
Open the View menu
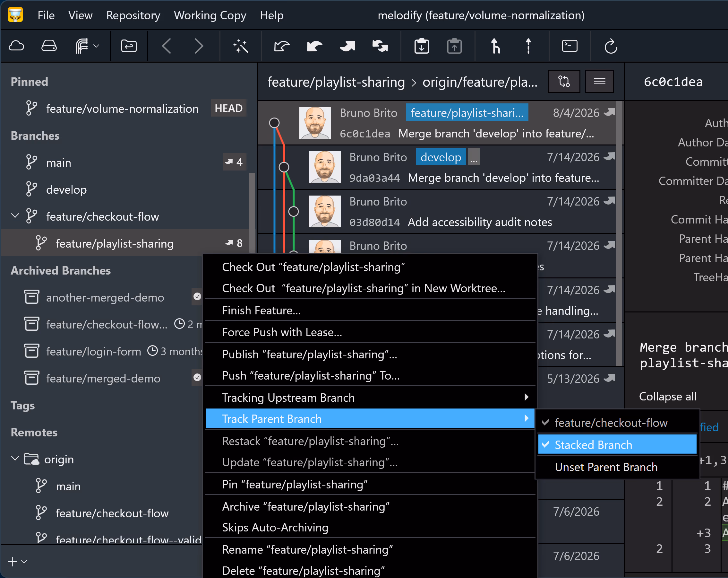point(80,15)
